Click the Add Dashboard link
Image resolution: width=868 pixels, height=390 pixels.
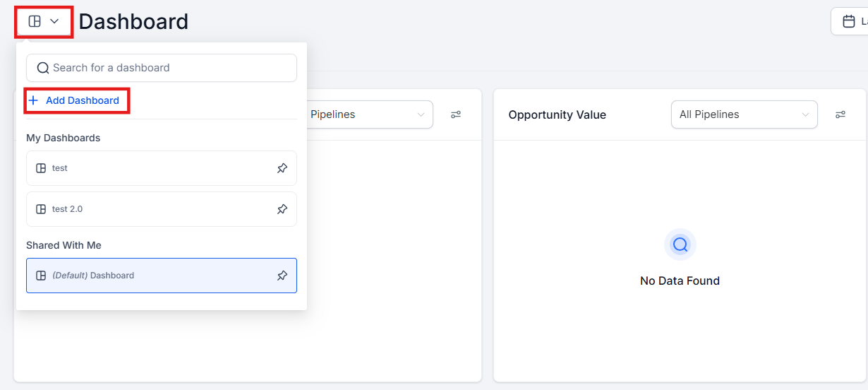point(82,100)
